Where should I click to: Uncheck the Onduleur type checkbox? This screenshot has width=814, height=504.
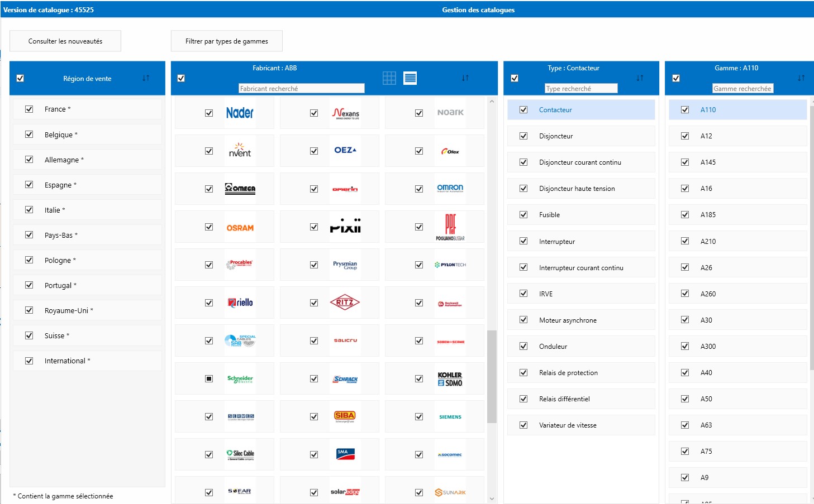523,346
